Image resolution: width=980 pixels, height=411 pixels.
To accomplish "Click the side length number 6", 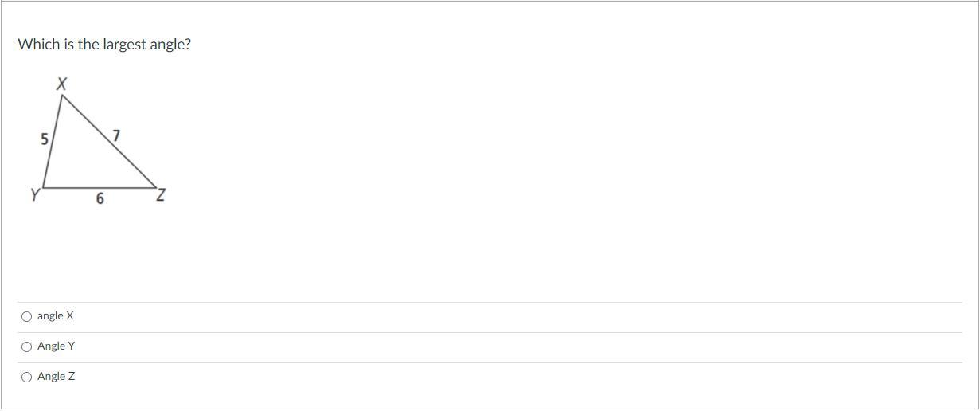I will [x=100, y=199].
